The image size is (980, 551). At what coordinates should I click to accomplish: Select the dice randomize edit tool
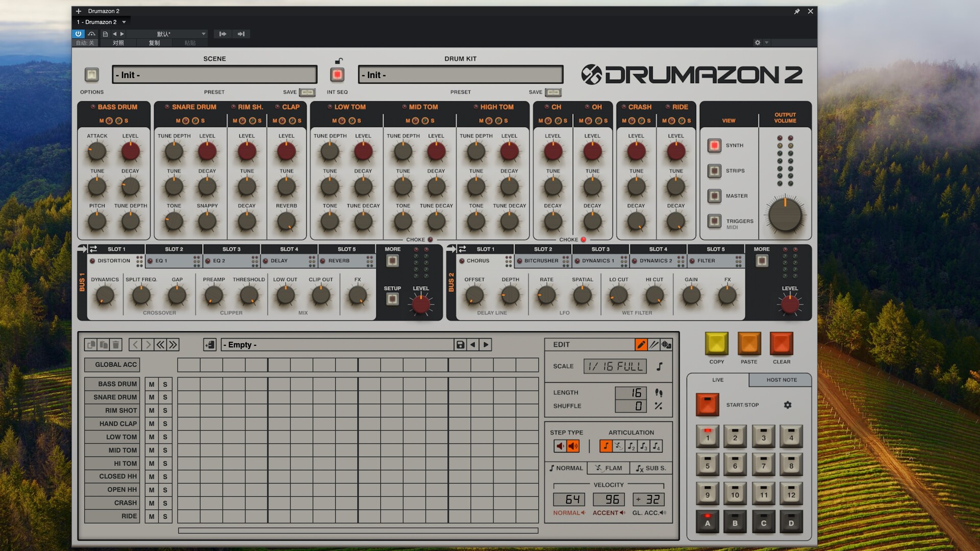coord(666,345)
